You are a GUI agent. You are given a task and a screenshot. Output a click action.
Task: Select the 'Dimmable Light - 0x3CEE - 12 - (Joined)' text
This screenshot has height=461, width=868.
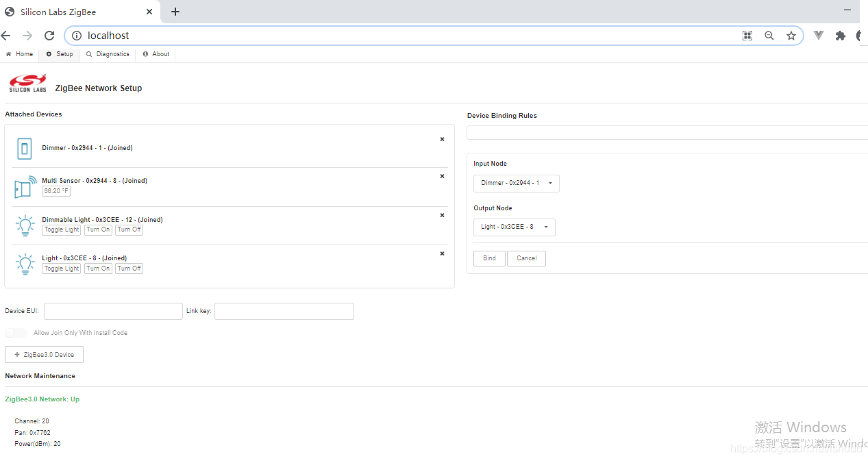click(x=102, y=220)
